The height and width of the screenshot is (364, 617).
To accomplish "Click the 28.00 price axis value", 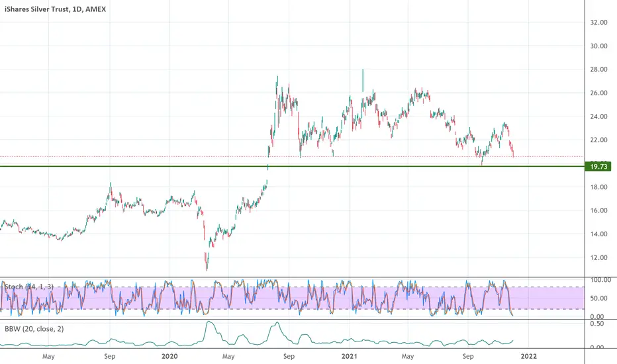I will [x=598, y=69].
